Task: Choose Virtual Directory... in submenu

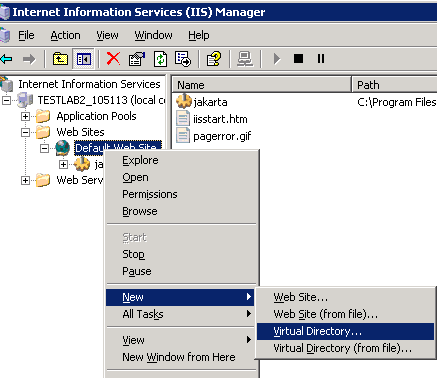Action: click(345, 331)
